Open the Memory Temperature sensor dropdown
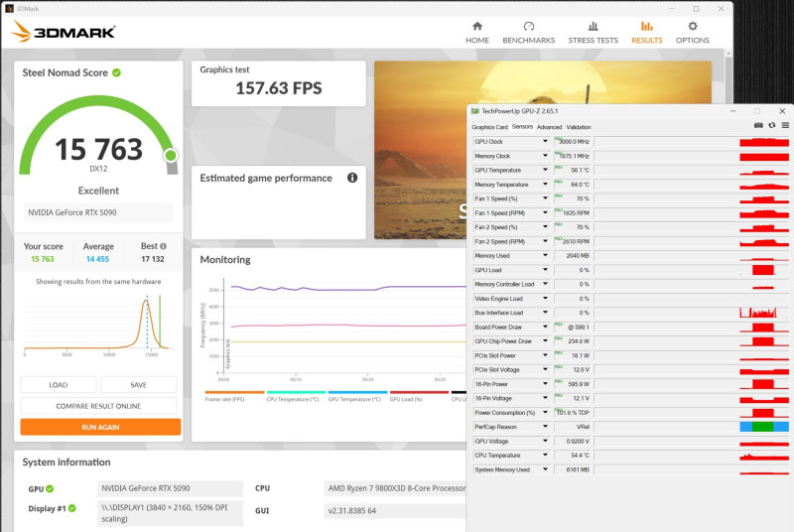The height and width of the screenshot is (532, 794). pyautogui.click(x=545, y=185)
